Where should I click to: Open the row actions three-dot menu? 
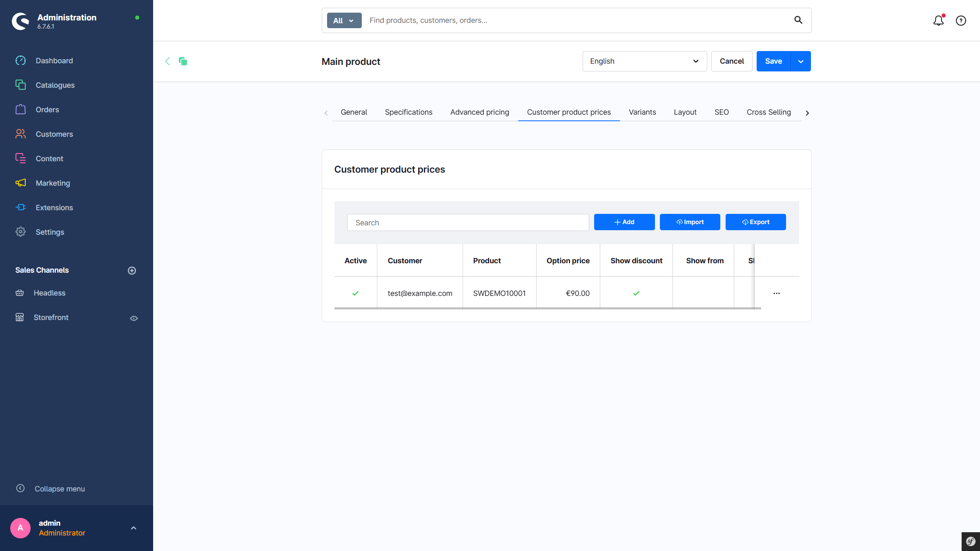(776, 293)
